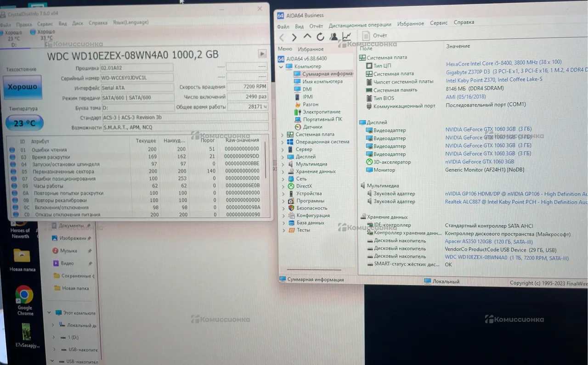The height and width of the screenshot is (365, 588).
Task: Expand the Мультимедиа tree node
Action: pyautogui.click(x=282, y=164)
